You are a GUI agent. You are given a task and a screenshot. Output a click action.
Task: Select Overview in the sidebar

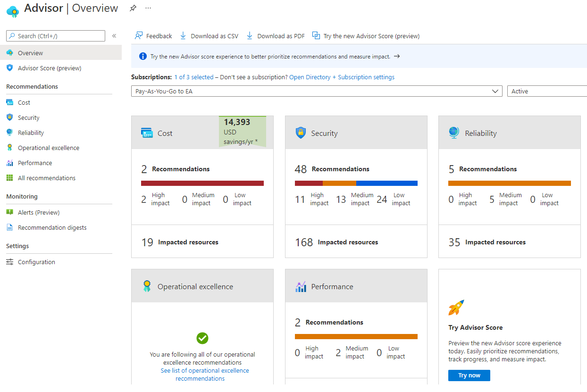[x=61, y=53]
